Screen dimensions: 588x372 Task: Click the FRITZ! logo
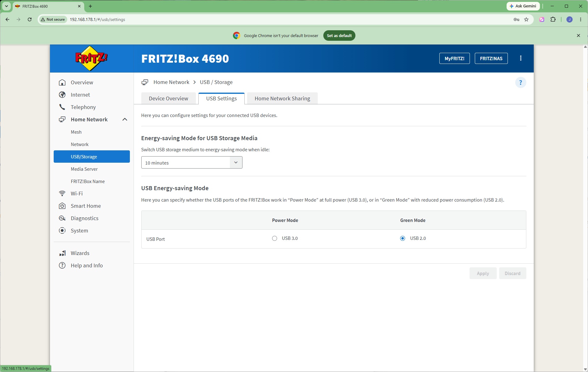[91, 58]
